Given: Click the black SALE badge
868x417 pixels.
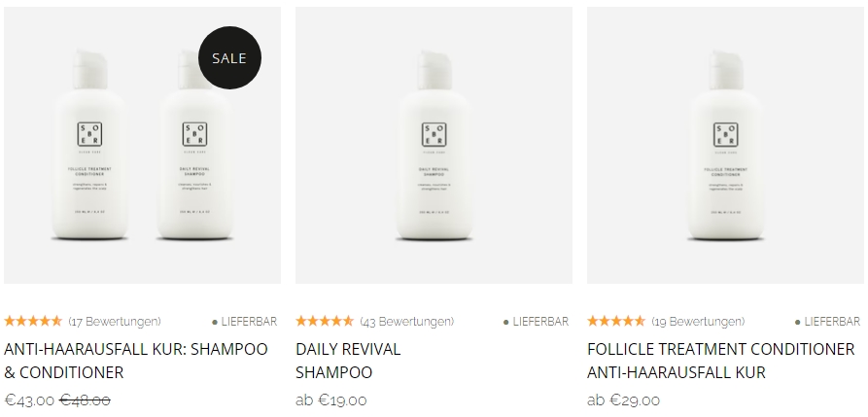Looking at the screenshot, I should point(229,57).
